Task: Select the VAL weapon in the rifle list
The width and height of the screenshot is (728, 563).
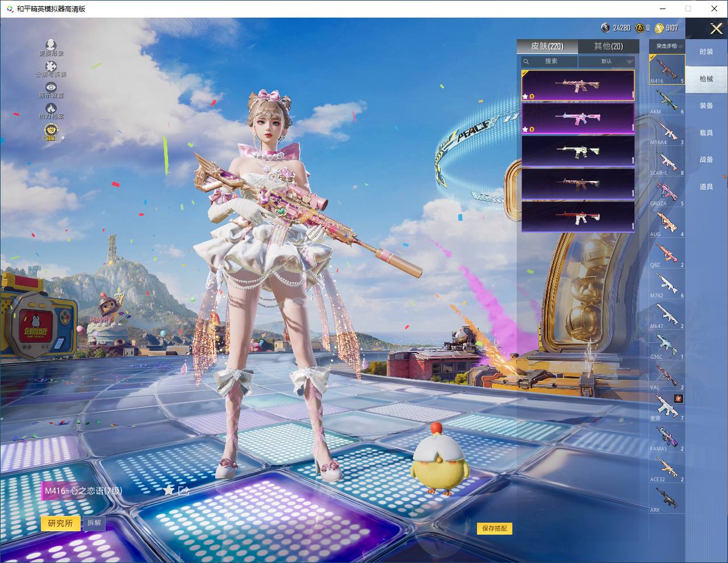Action: coord(667,376)
